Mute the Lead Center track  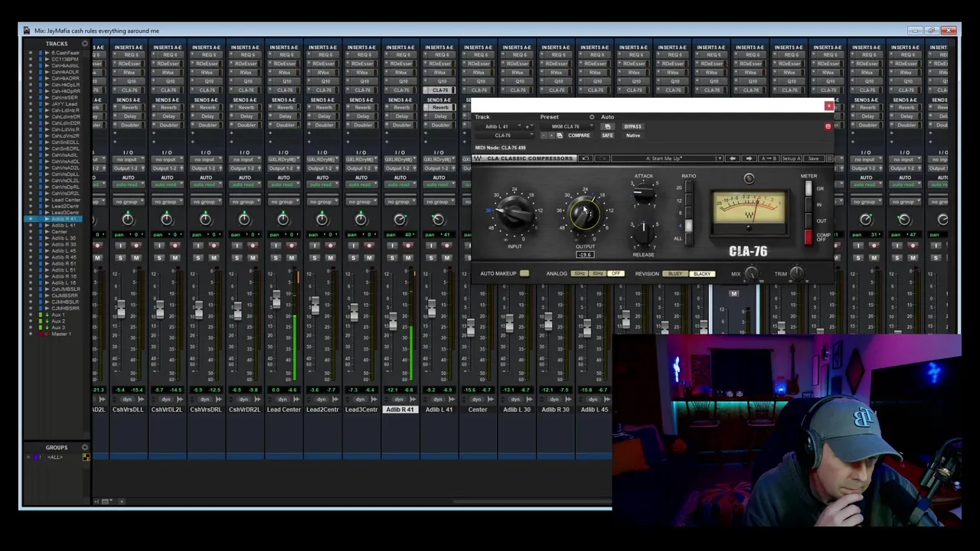pos(292,258)
